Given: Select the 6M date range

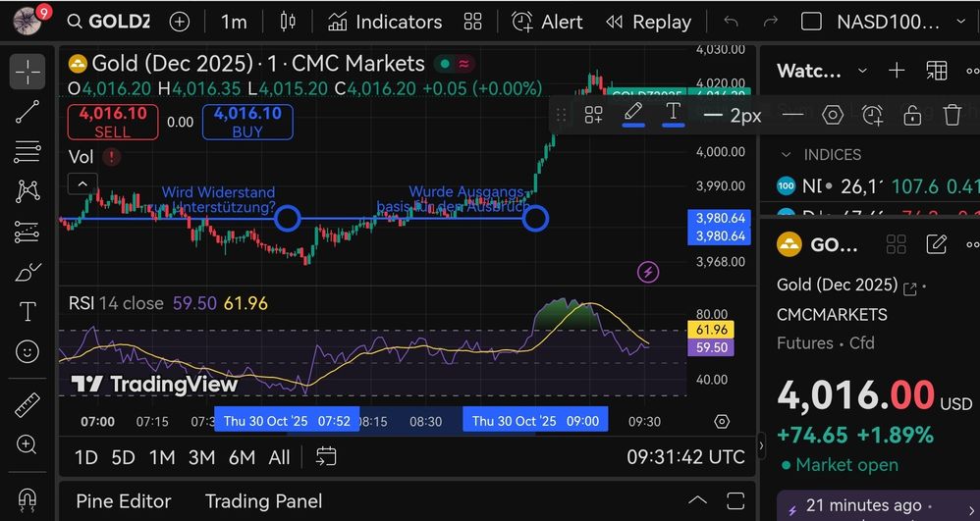Looking at the screenshot, I should click(242, 458).
